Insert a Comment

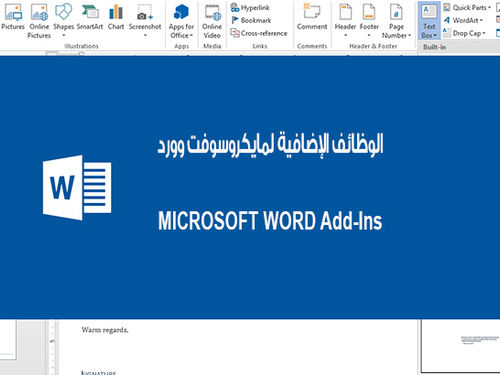coord(312,17)
